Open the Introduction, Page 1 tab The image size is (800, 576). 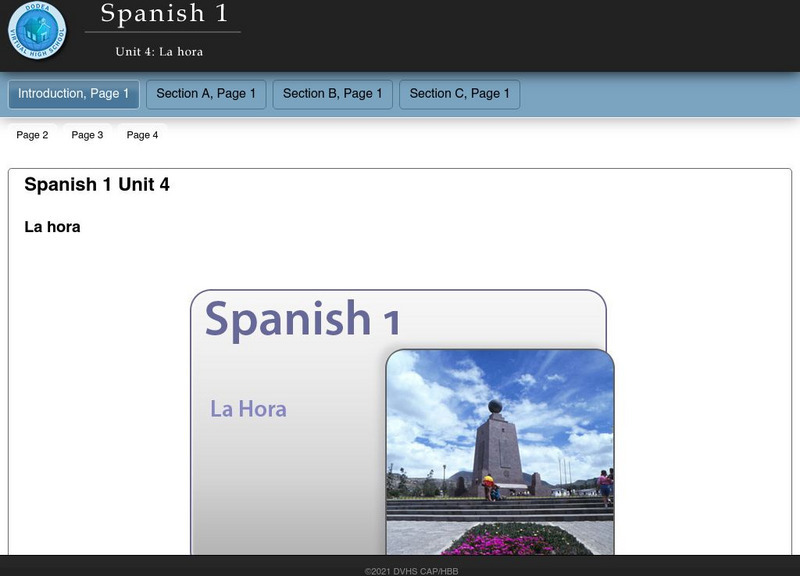point(74,94)
